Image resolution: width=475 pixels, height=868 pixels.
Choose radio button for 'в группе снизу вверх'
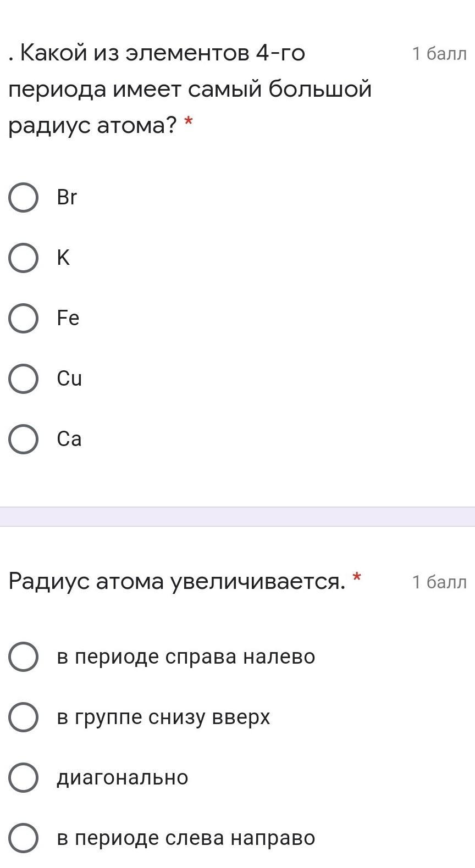24,717
